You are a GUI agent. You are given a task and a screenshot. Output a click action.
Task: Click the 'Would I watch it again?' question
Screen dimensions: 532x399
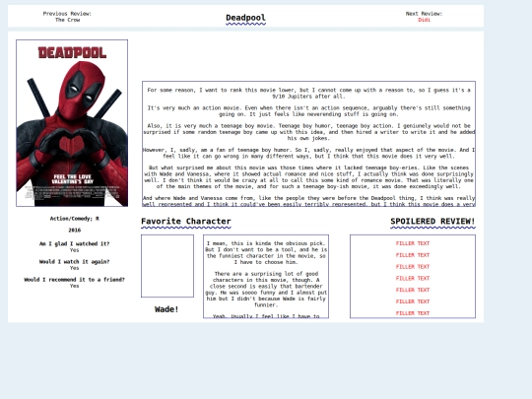(x=74, y=262)
